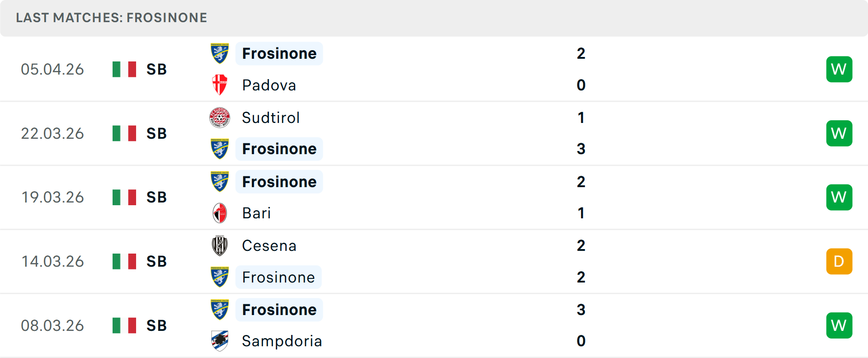Select the Padova club badge

pos(220,85)
